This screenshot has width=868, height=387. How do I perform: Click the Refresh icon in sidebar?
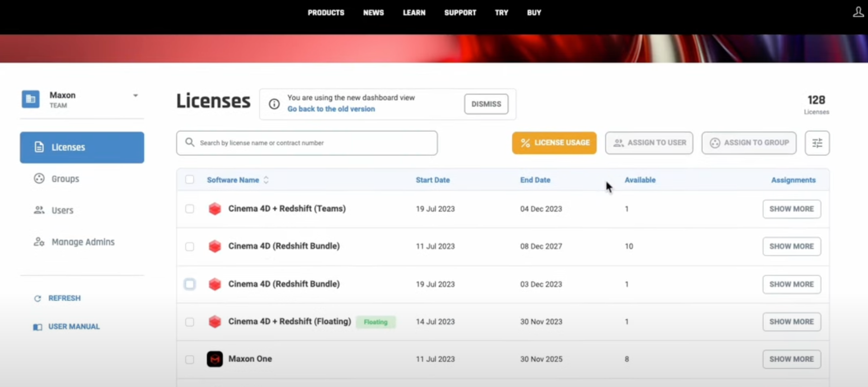coord(38,298)
